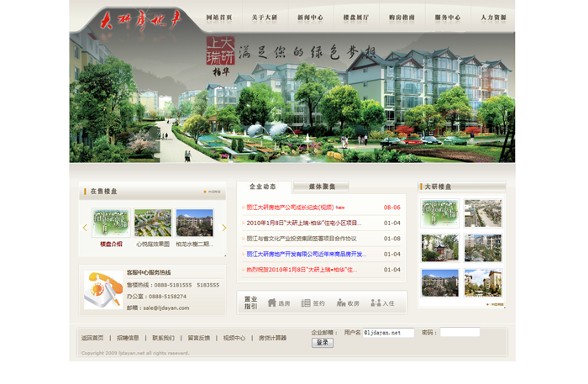Click the 签约 contract icon
This screenshot has height=384, width=588.
click(x=307, y=302)
